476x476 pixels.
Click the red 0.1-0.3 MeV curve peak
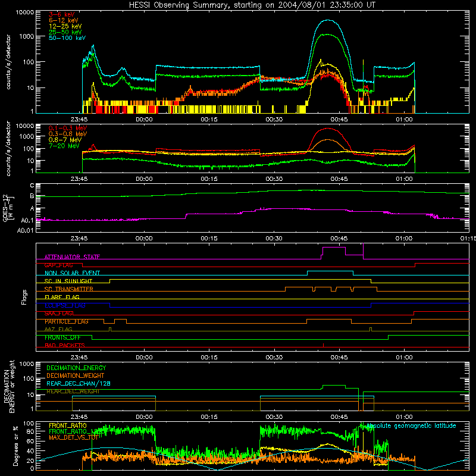tap(328, 129)
